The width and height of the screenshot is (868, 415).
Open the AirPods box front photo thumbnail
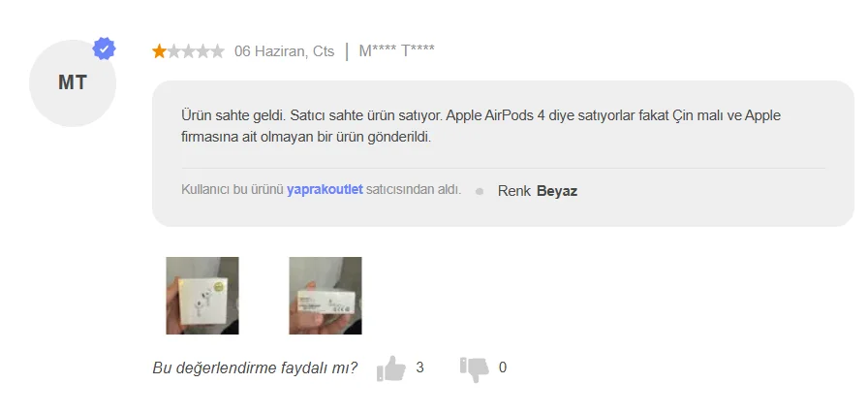[x=202, y=296]
